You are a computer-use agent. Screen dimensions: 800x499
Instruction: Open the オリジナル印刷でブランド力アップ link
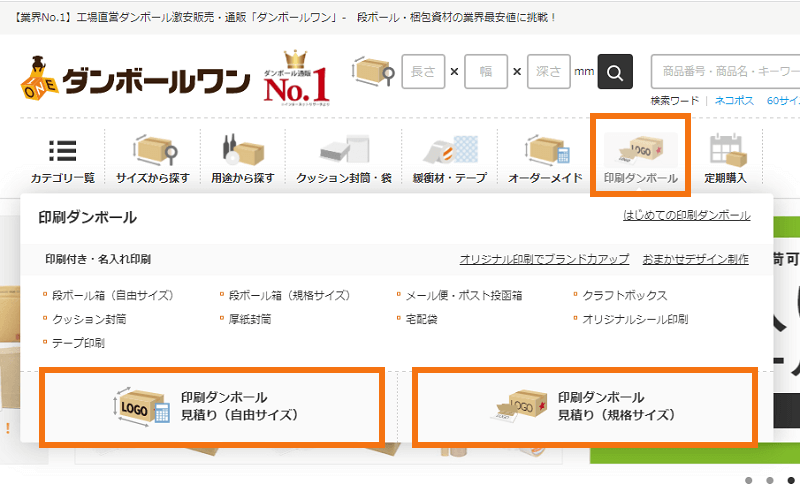pos(544,259)
